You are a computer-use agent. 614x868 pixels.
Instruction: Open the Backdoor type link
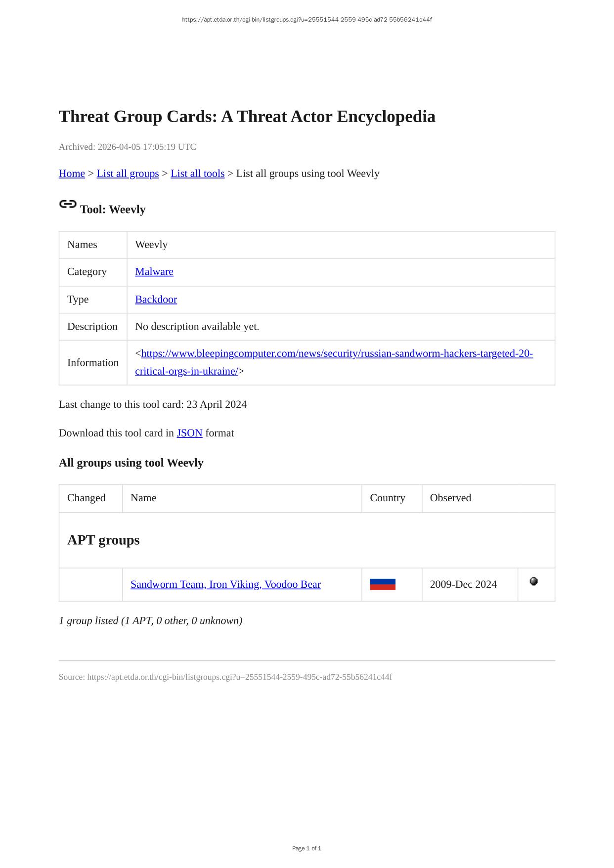156,300
